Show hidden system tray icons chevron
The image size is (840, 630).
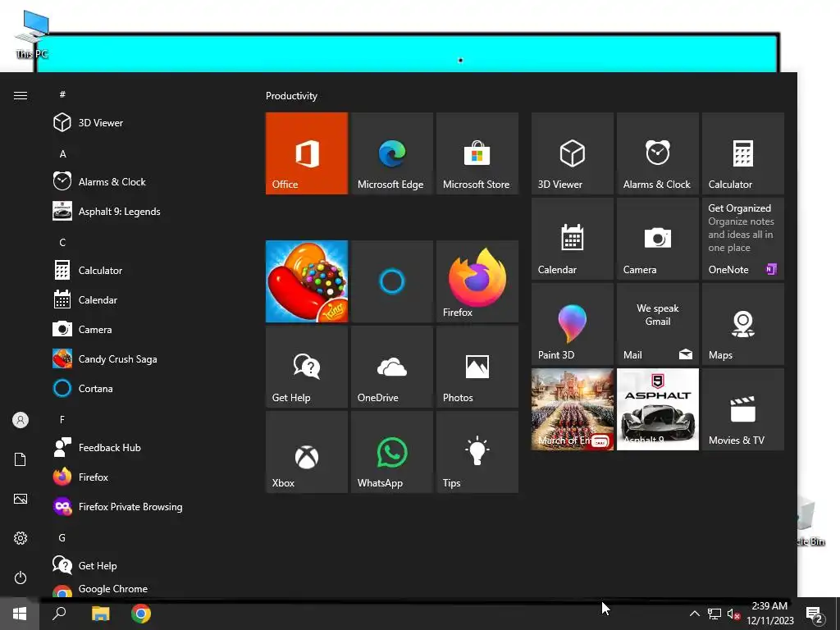[x=694, y=614]
